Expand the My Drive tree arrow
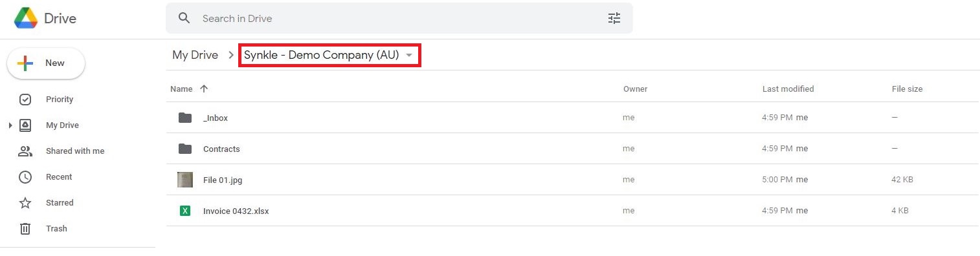 pos(10,125)
